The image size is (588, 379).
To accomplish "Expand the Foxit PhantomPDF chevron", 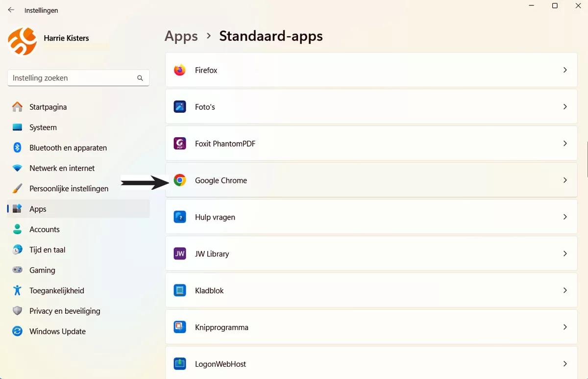I will click(565, 144).
